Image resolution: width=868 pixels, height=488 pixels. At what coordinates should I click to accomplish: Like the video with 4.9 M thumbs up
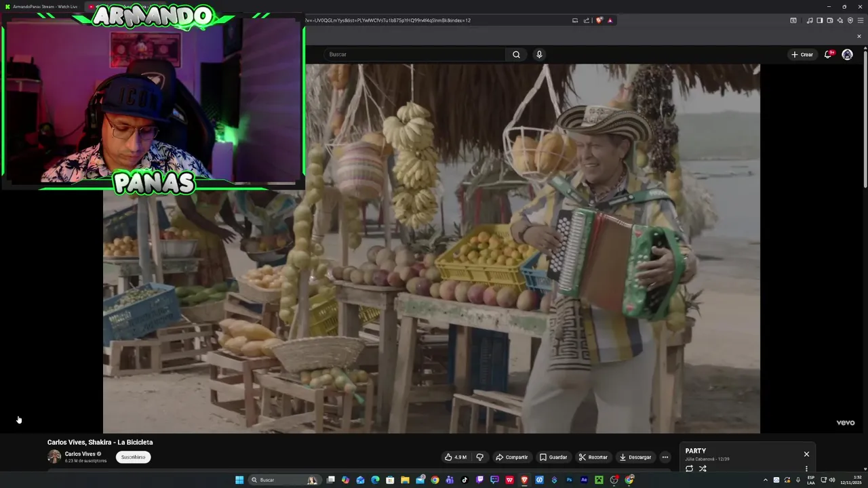pos(456,457)
